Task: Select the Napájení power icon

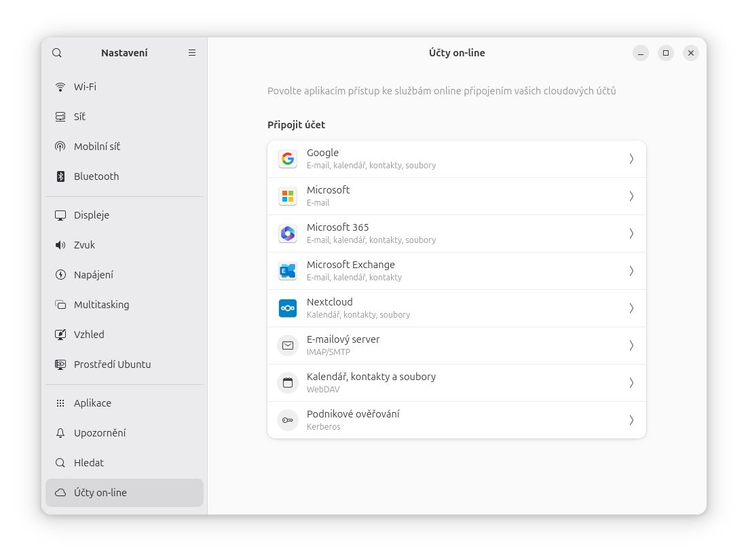Action: click(60, 275)
